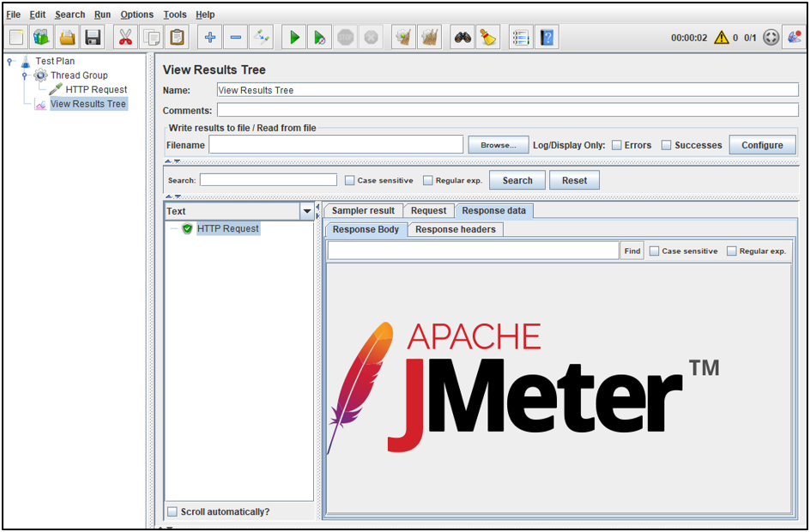Expand all nodes with plus icon
The height and width of the screenshot is (532, 810).
(209, 38)
